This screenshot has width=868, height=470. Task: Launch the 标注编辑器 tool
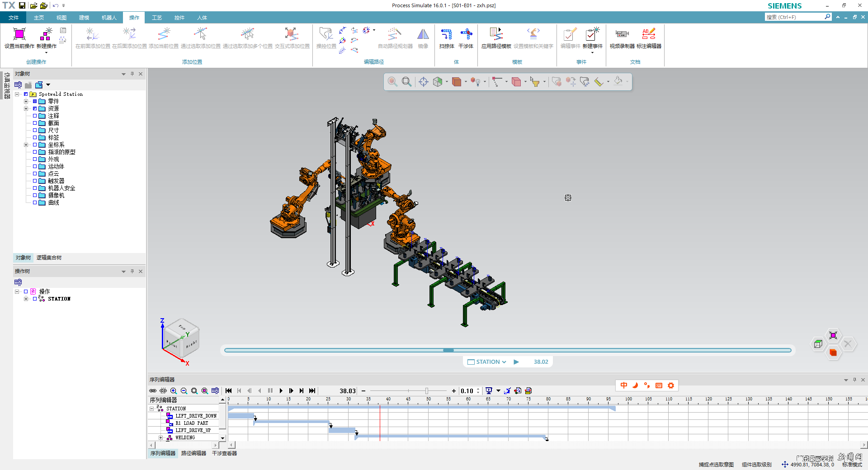649,35
